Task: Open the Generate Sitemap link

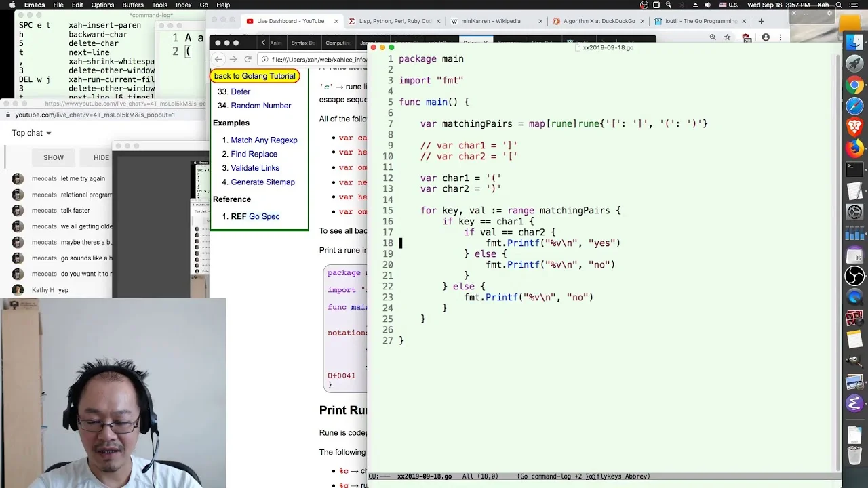Action: click(x=262, y=182)
